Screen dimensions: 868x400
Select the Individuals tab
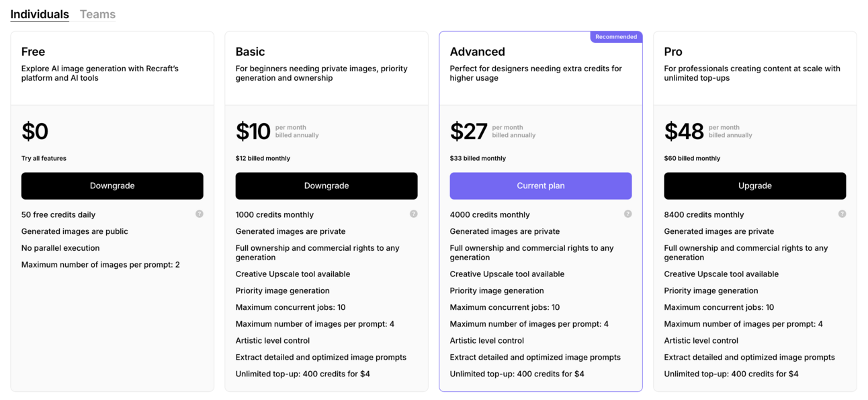(40, 14)
